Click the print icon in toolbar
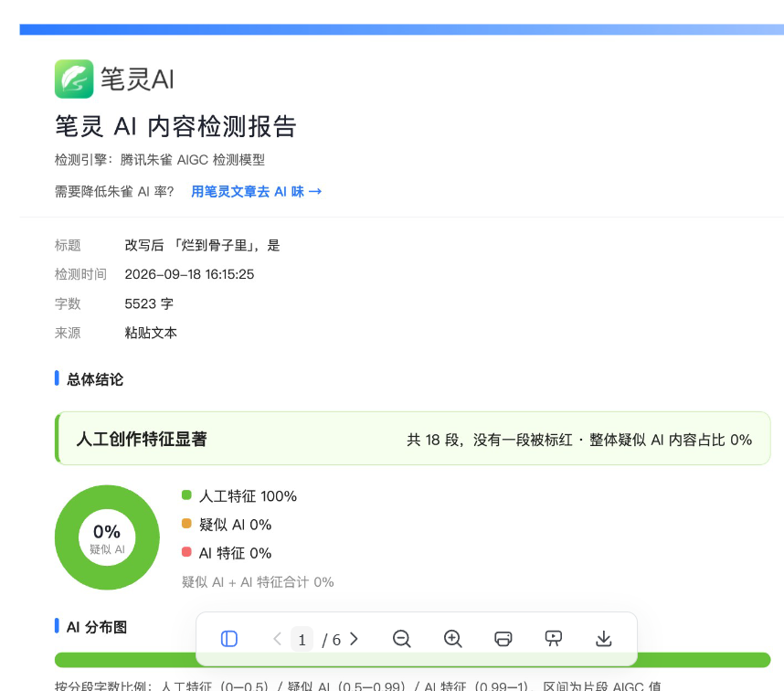This screenshot has width=784, height=691. click(503, 639)
